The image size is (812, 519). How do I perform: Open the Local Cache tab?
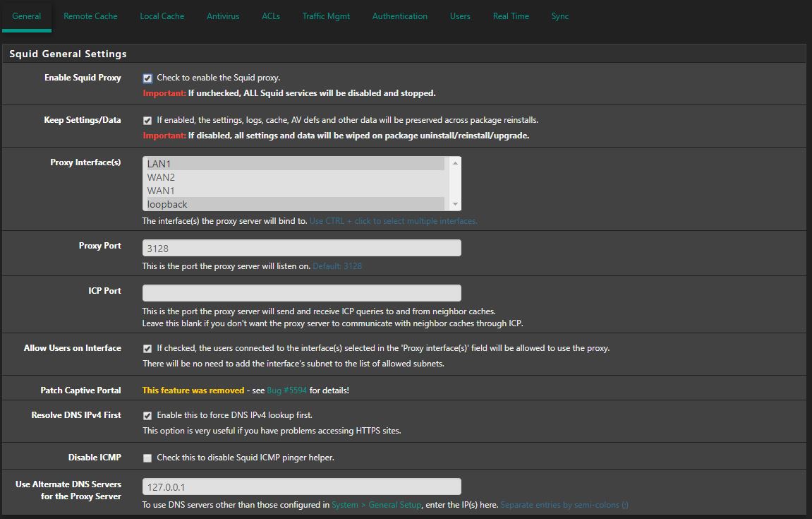tap(162, 16)
